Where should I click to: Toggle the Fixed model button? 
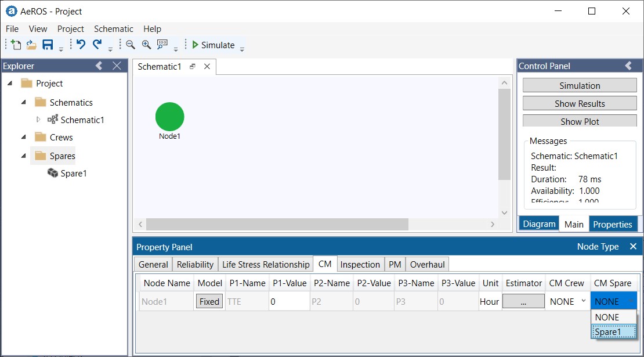tap(209, 302)
